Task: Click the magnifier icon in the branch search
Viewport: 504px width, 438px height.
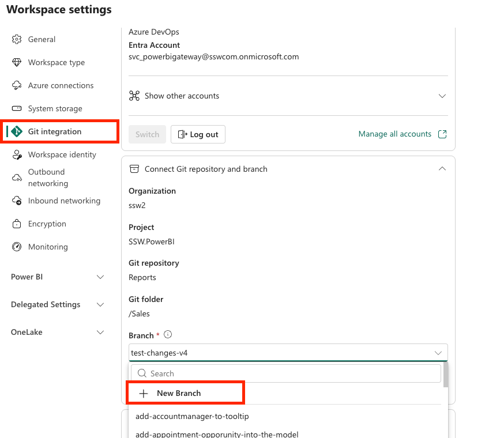Action: point(142,373)
